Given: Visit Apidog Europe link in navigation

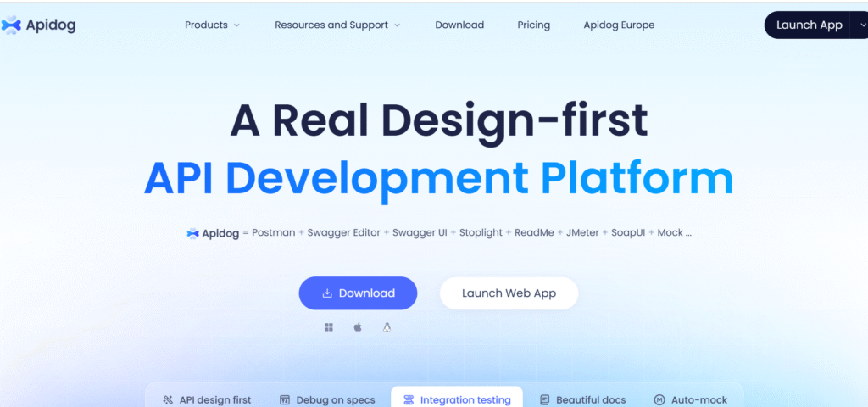Looking at the screenshot, I should [619, 25].
